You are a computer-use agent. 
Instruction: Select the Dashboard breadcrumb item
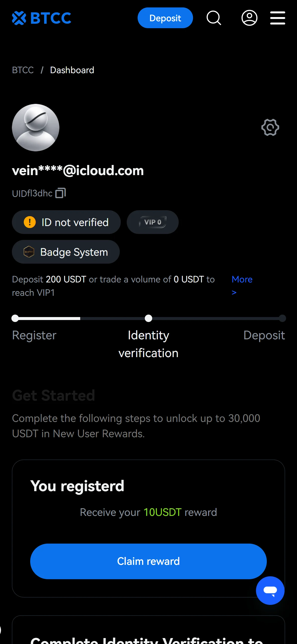coord(72,70)
